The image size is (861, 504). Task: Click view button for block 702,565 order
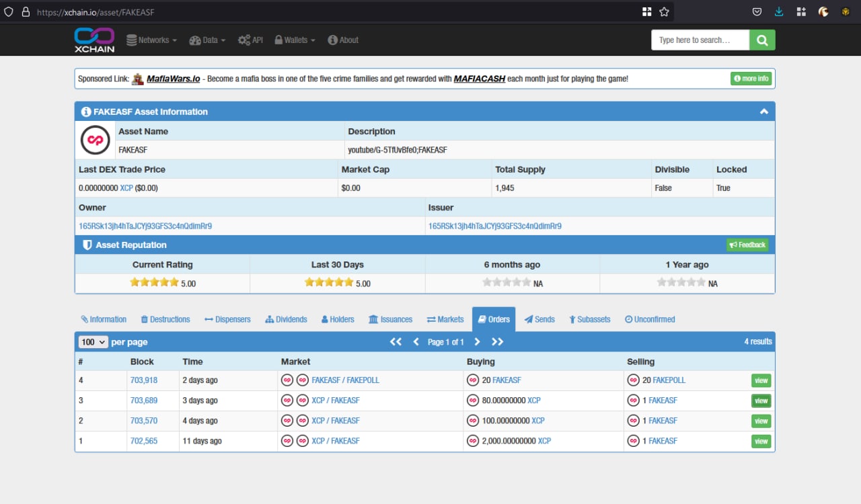pyautogui.click(x=761, y=441)
